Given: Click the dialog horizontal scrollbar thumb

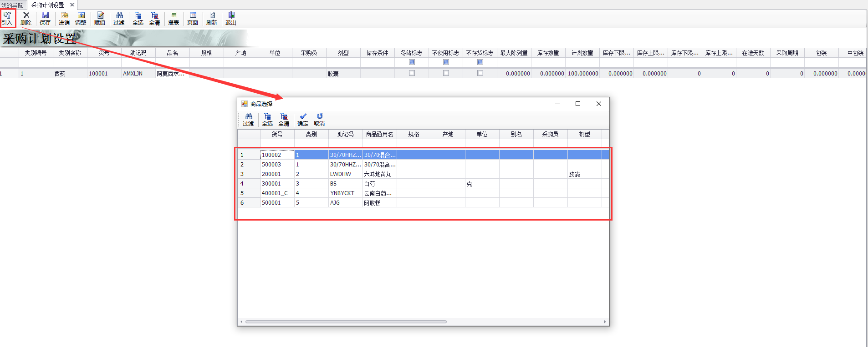Looking at the screenshot, I should (346, 322).
